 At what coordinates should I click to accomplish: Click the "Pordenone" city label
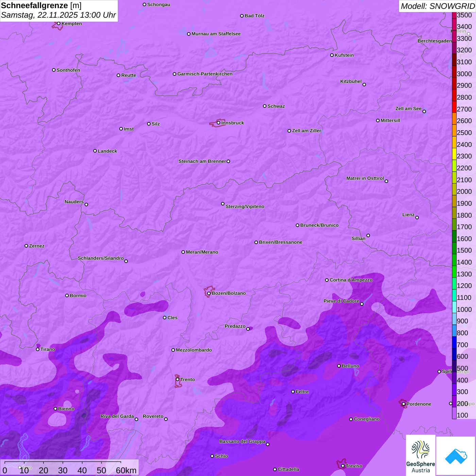click(x=419, y=404)
